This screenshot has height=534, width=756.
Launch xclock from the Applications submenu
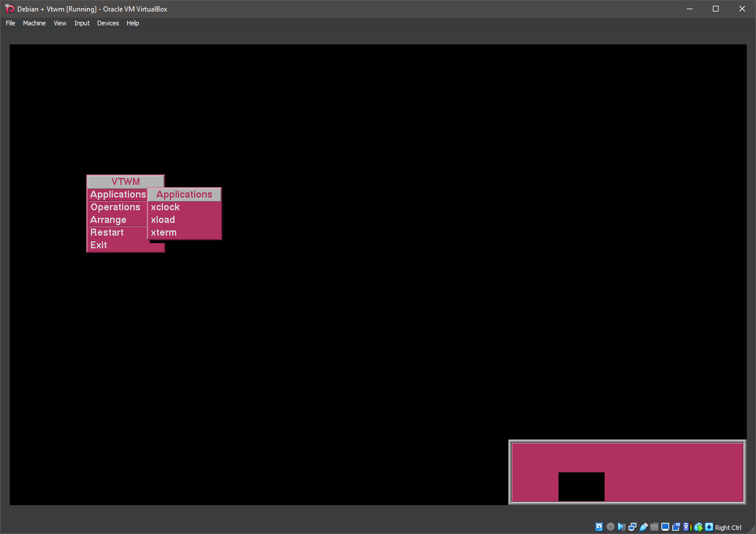165,207
